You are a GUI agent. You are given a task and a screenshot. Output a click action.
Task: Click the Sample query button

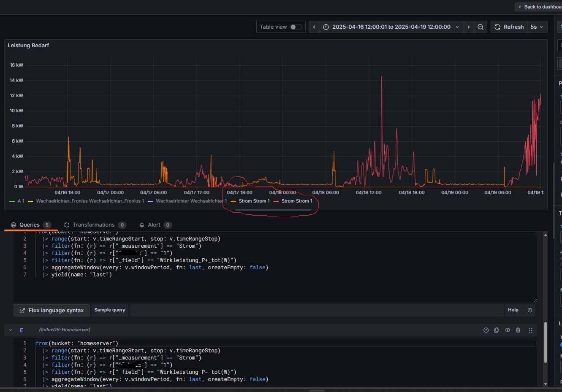coord(110,310)
